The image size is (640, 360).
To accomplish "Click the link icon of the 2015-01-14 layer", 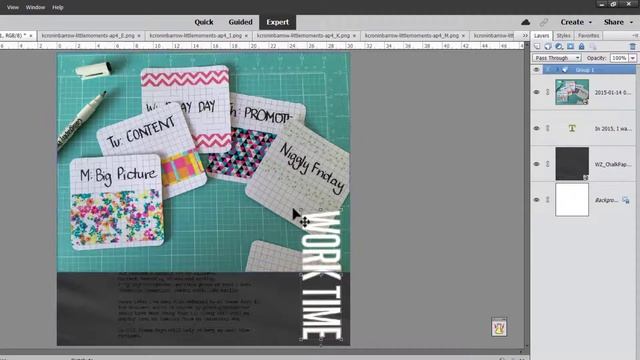I will [548, 92].
